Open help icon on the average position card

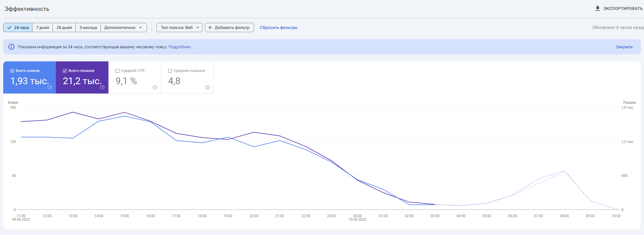pyautogui.click(x=208, y=87)
